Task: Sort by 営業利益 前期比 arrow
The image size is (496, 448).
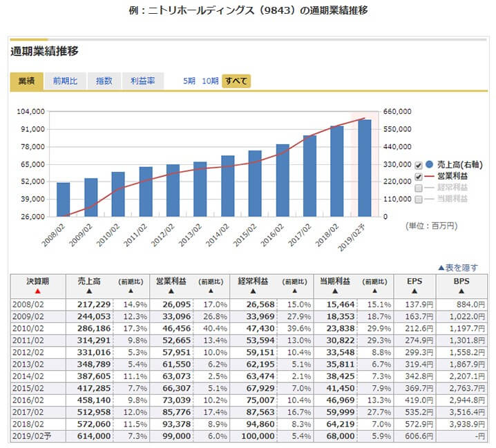Action: 211,291
